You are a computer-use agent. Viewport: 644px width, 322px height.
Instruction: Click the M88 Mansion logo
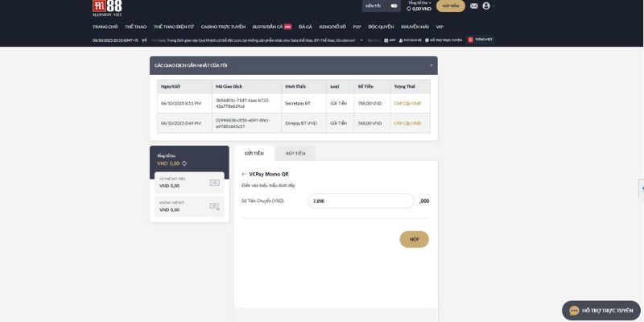pos(107,7)
